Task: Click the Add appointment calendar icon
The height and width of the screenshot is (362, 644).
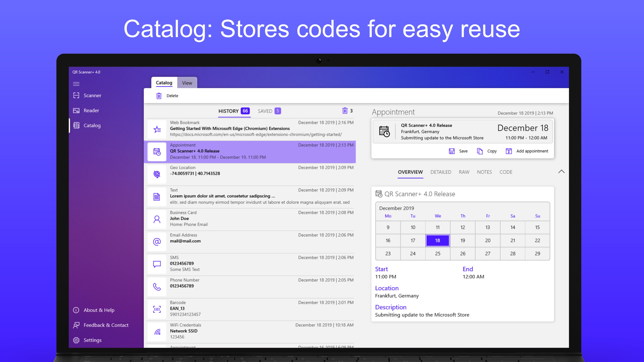Action: point(508,151)
